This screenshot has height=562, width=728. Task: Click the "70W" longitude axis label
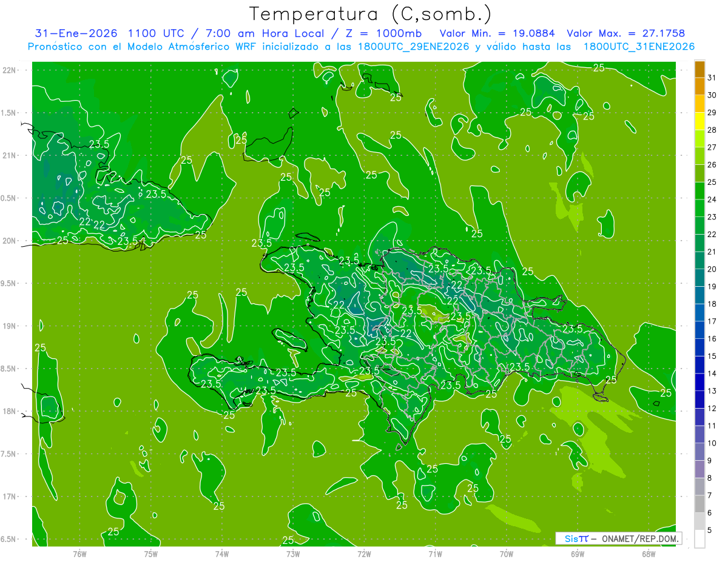tap(507, 554)
